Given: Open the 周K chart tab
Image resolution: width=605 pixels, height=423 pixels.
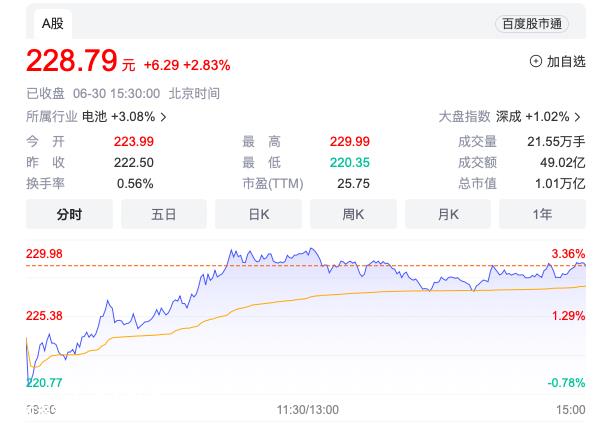Looking at the screenshot, I should pos(353,214).
